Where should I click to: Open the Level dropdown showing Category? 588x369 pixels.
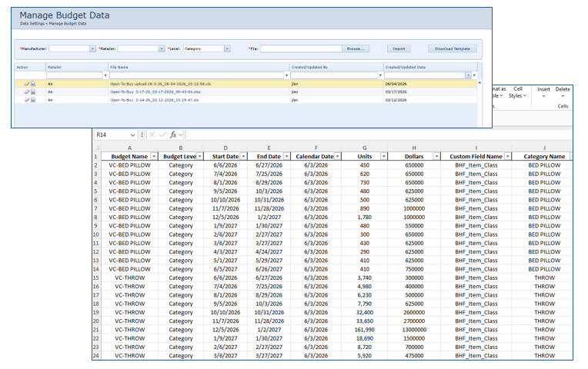[x=227, y=48]
